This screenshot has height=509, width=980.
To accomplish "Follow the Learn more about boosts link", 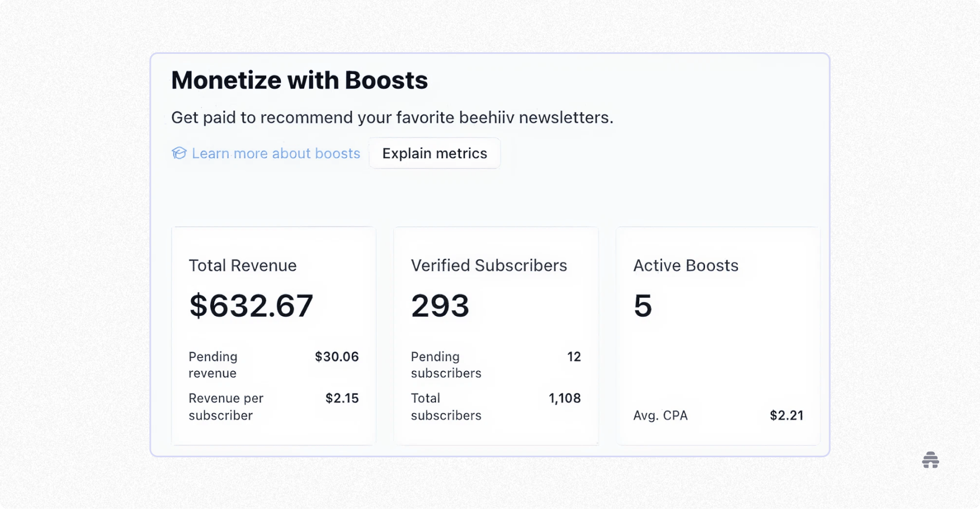I will click(275, 154).
